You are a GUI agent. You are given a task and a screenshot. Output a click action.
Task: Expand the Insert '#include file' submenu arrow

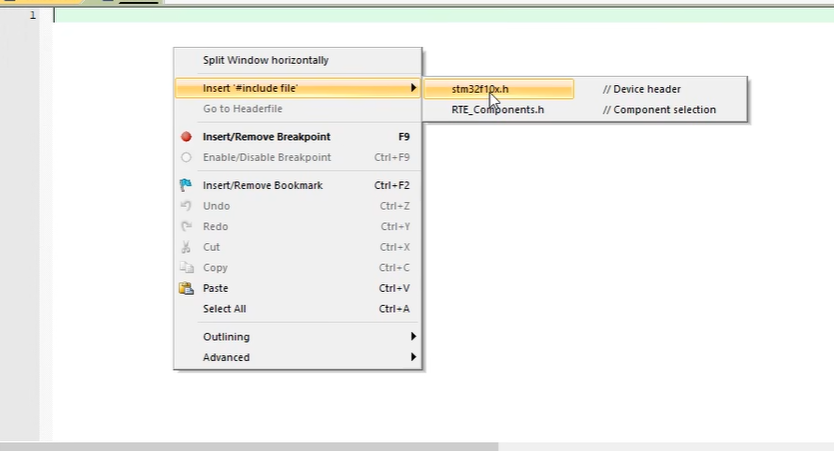click(413, 88)
